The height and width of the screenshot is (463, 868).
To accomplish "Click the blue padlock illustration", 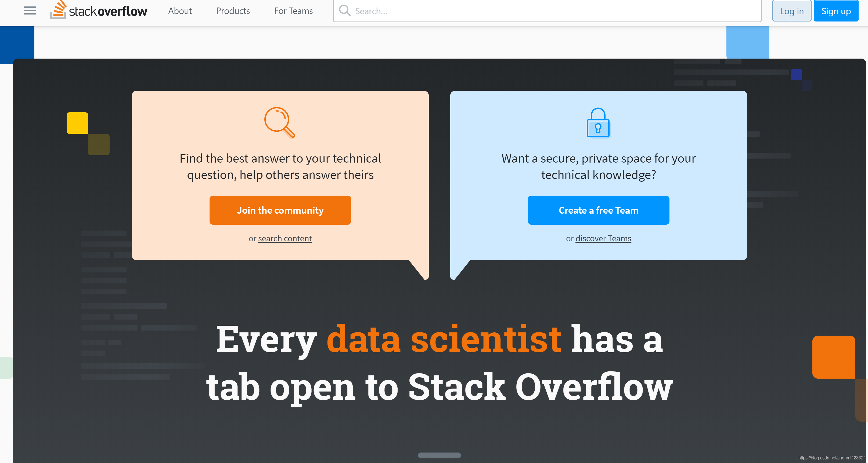I will [598, 123].
